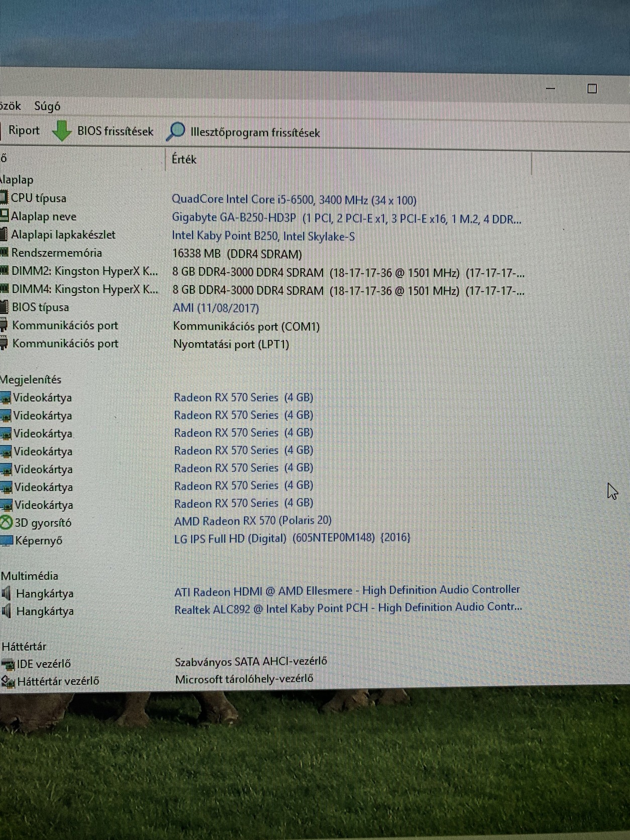The height and width of the screenshot is (840, 630).
Task: Click the Riport toolbar button
Action: [24, 130]
